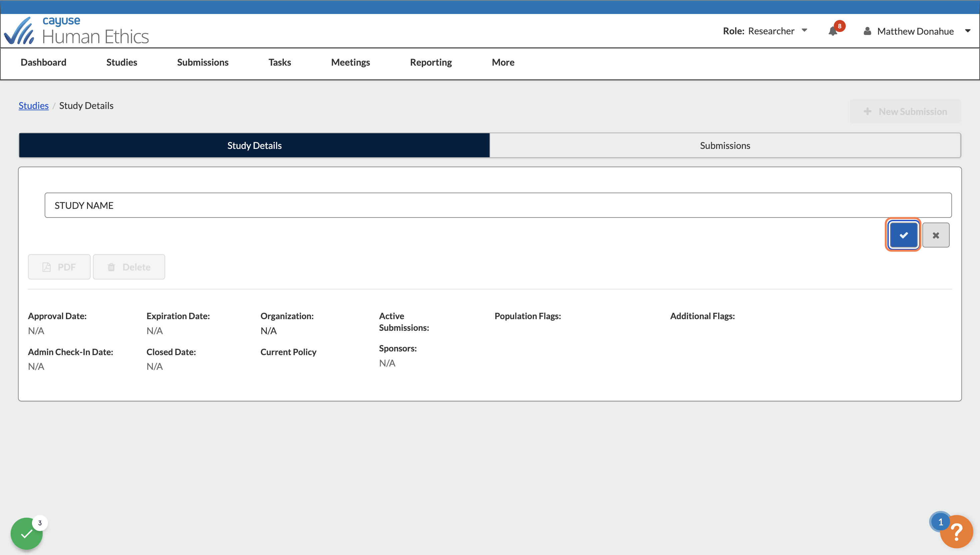Click the Population Flags label

[x=528, y=316]
